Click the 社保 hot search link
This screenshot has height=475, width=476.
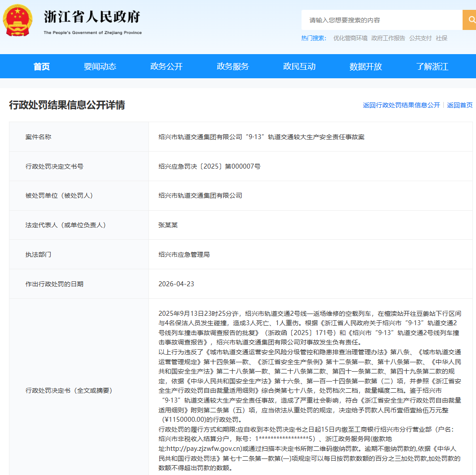(441, 38)
